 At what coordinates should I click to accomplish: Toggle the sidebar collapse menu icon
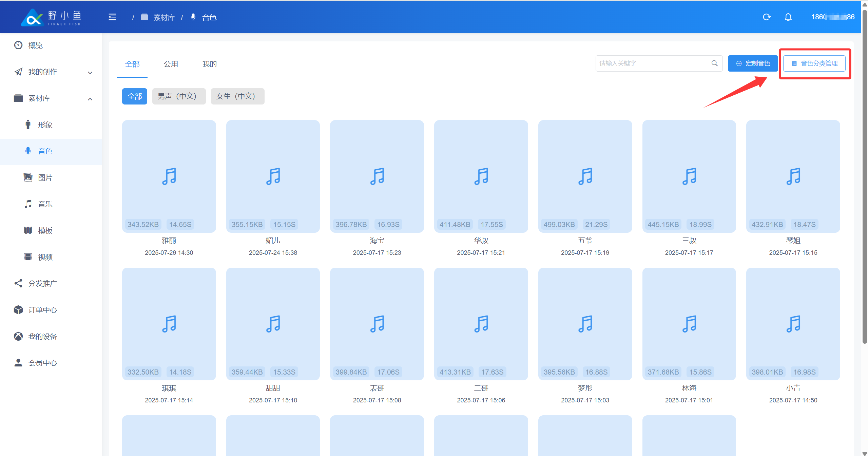[112, 17]
